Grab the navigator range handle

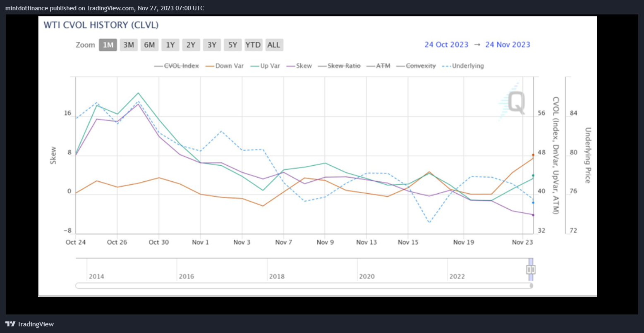click(x=531, y=270)
